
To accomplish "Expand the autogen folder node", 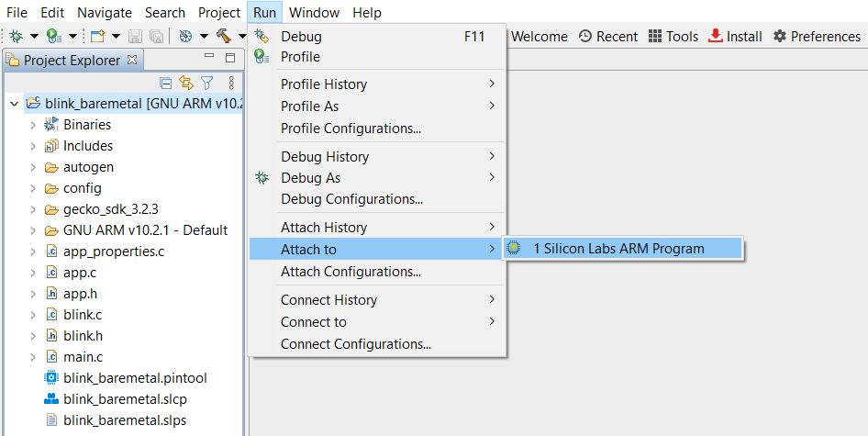I will click(33, 167).
